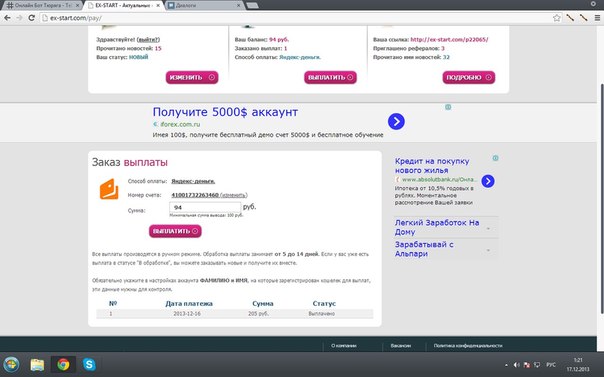This screenshot has width=604, height=377.
Task: Click the top ВЫПЛАТИТЬ button under balance
Action: point(330,77)
